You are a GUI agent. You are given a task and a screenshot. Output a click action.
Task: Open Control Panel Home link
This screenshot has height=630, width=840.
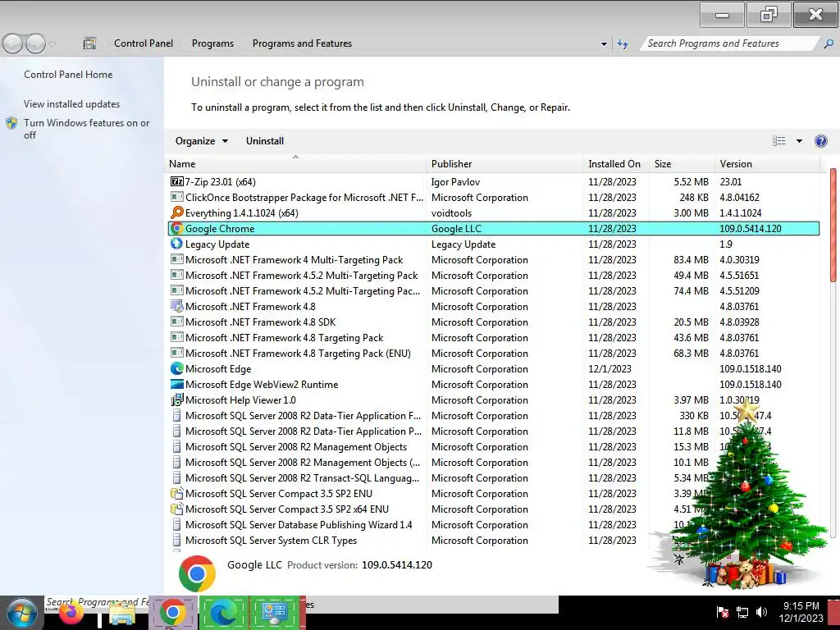coord(68,75)
